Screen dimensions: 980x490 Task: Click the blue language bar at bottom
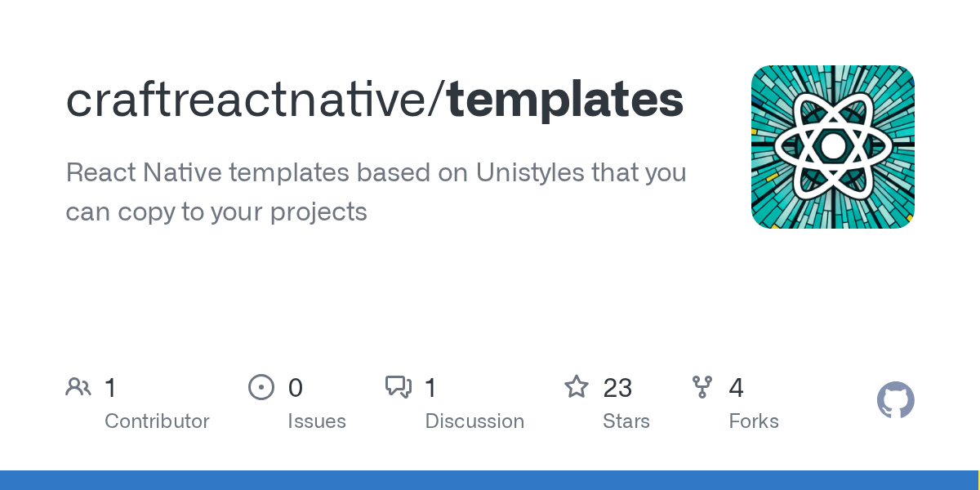[490, 480]
